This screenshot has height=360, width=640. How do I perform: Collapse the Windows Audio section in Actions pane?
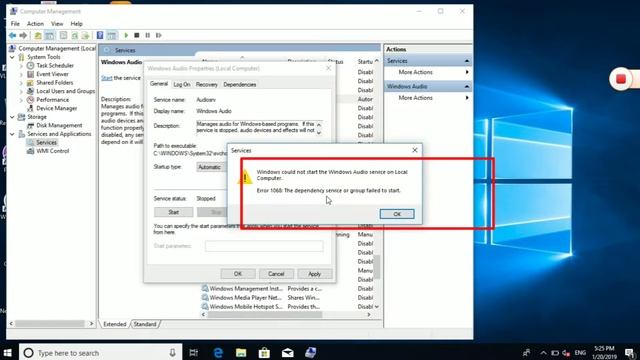click(467, 87)
